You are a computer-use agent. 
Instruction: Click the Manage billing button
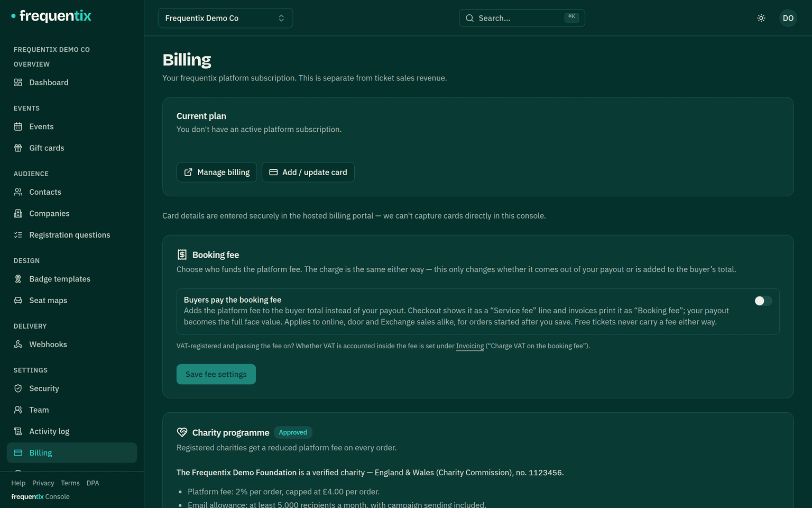pos(217,173)
